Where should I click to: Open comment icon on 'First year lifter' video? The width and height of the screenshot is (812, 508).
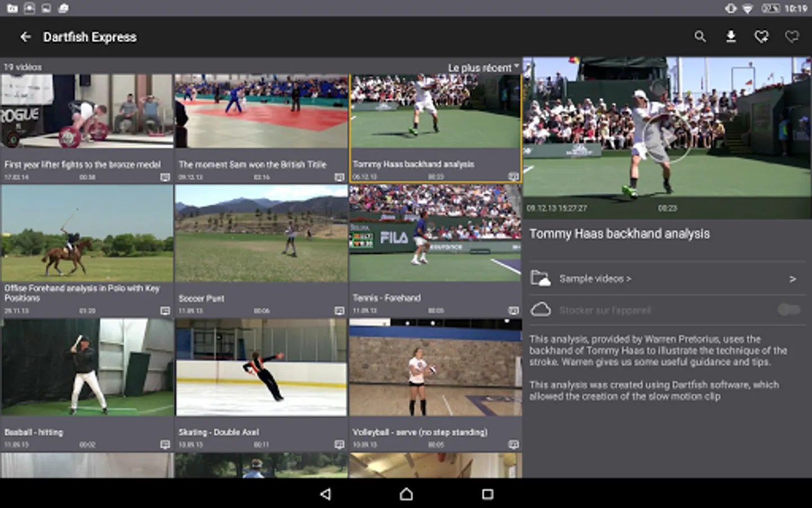pyautogui.click(x=165, y=177)
